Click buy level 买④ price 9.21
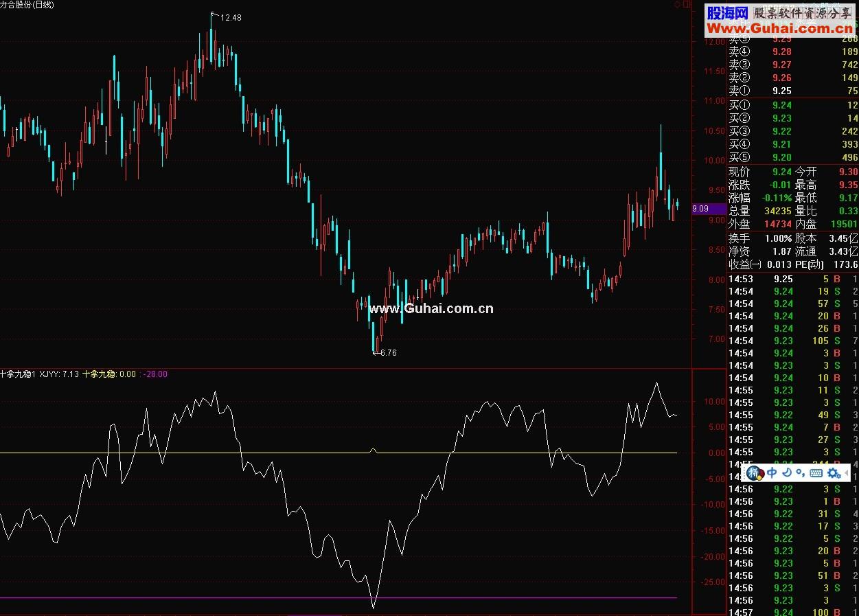859x616 pixels. (x=781, y=144)
